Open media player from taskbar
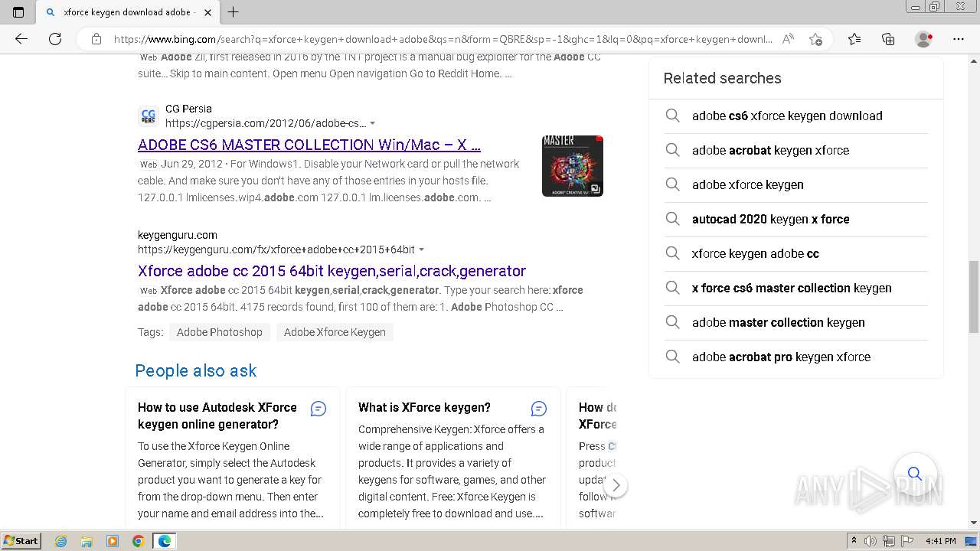The height and width of the screenshot is (551, 980). pyautogui.click(x=113, y=541)
